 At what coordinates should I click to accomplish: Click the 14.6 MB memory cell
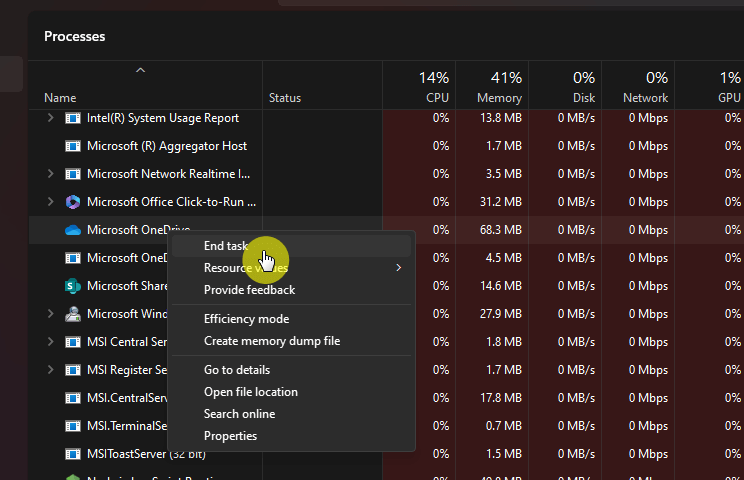[x=501, y=286]
